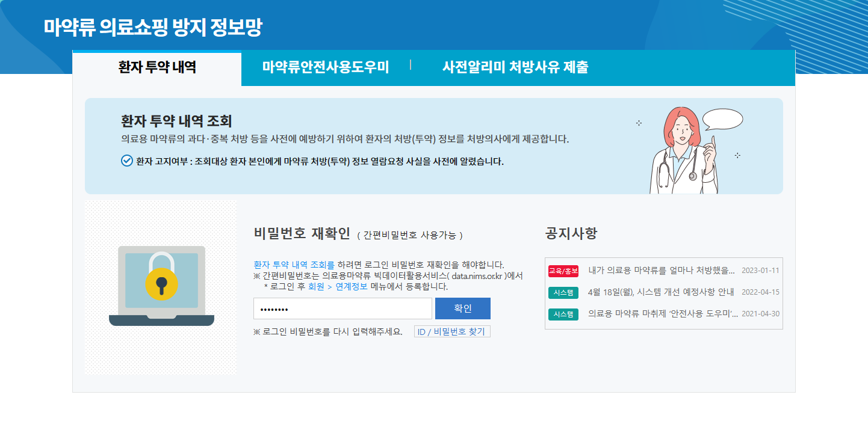Click the yellow padlock laptop icon

[x=161, y=286]
